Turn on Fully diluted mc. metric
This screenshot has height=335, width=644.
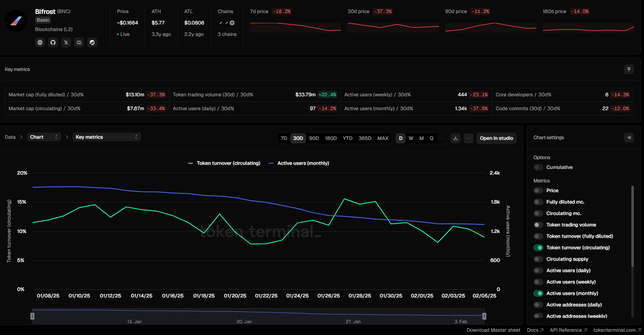tap(538, 202)
